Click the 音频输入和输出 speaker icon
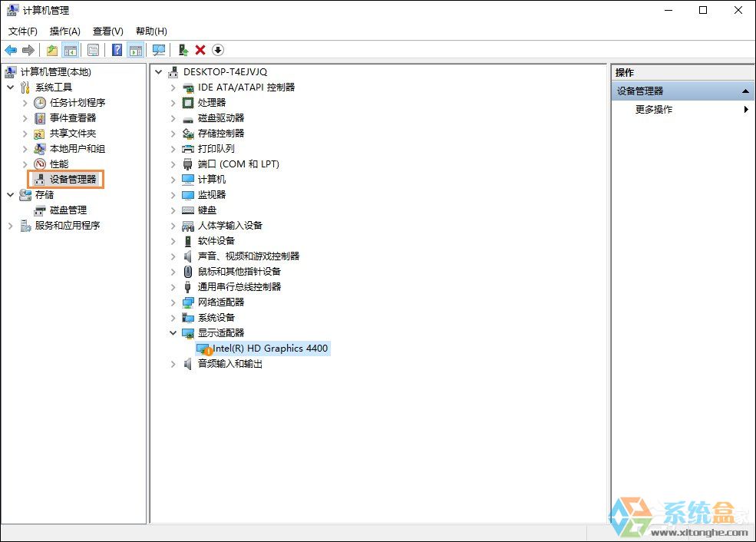756x542 pixels. tap(187, 364)
